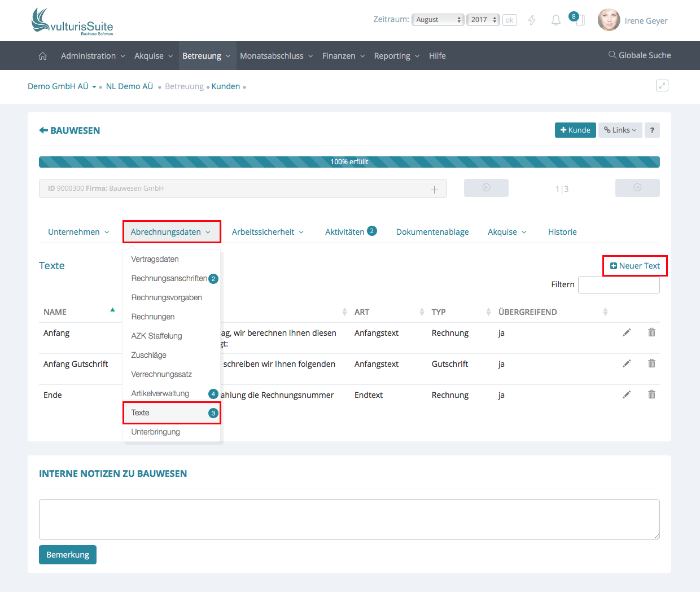Open the month dropdown showing August
The width and height of the screenshot is (700, 592).
(x=438, y=20)
